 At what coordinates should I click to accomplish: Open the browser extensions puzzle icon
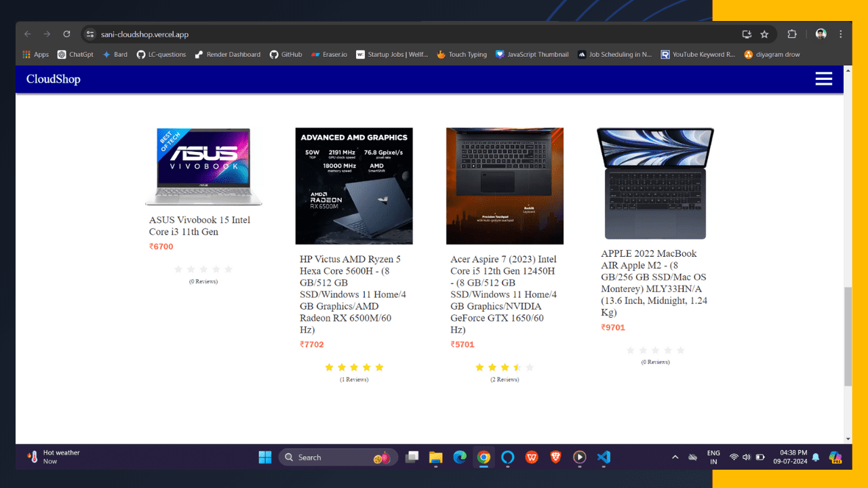point(791,34)
